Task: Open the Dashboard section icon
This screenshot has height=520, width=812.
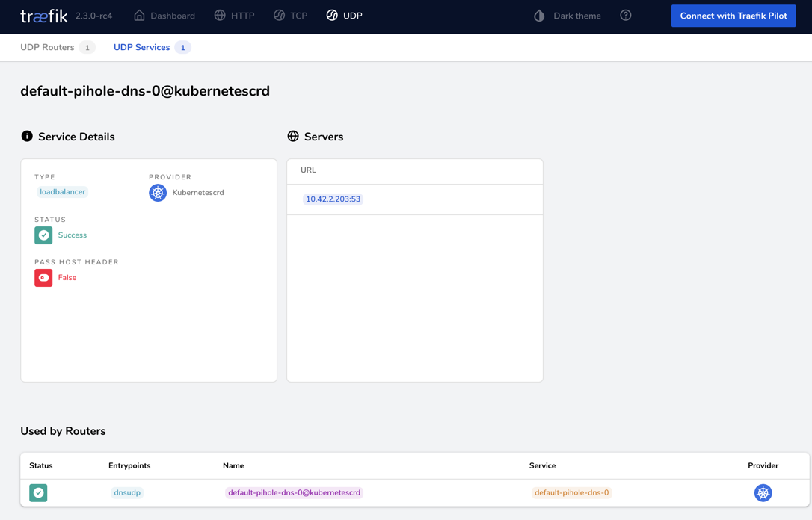Action: point(138,15)
